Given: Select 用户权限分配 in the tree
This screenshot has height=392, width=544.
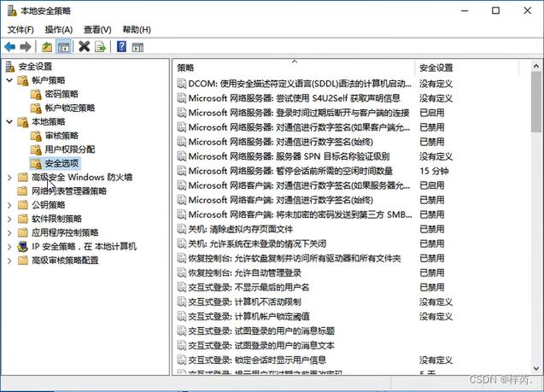Looking at the screenshot, I should [70, 149].
